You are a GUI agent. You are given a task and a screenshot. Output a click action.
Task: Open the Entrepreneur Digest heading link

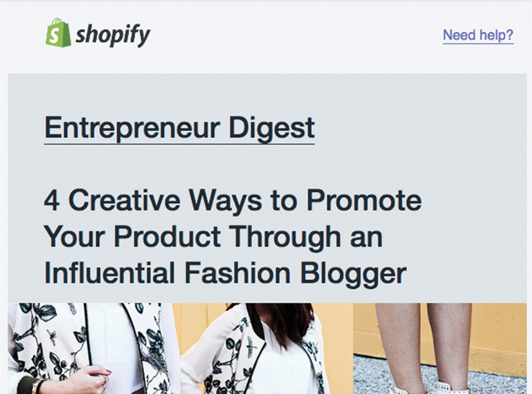click(x=179, y=129)
